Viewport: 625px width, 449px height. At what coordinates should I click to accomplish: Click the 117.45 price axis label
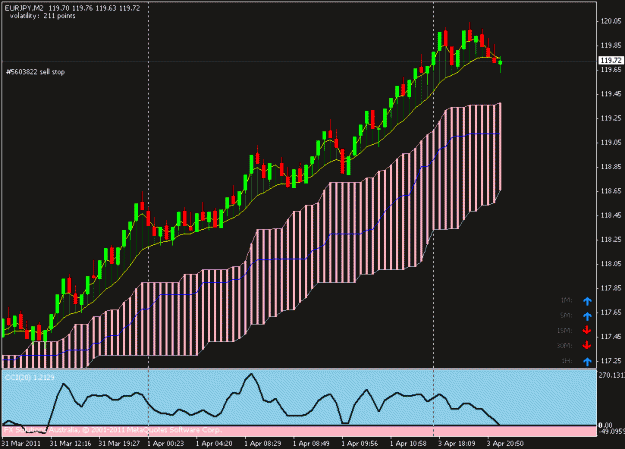coord(611,337)
